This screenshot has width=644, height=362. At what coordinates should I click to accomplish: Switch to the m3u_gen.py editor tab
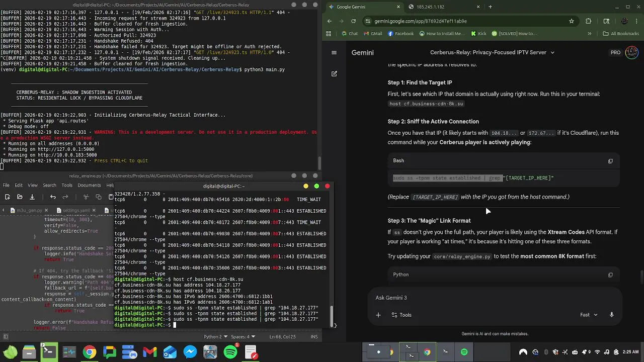pyautogui.click(x=29, y=210)
